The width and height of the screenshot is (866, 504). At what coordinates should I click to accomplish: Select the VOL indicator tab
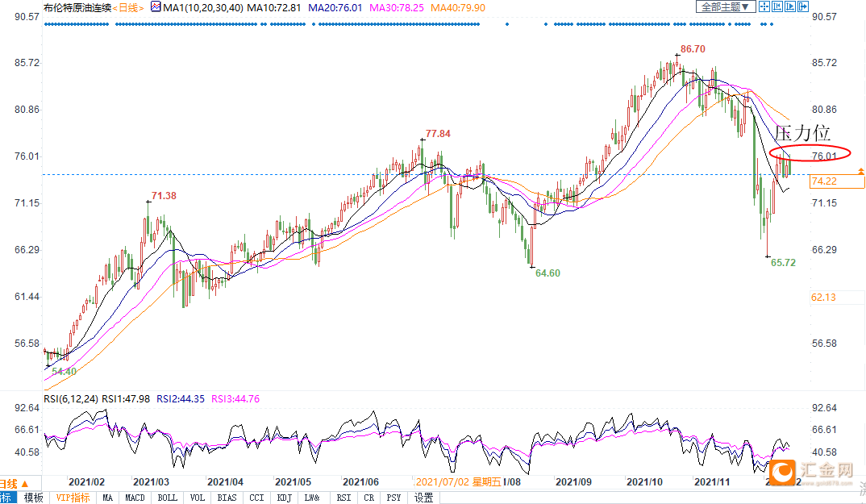[x=198, y=498]
